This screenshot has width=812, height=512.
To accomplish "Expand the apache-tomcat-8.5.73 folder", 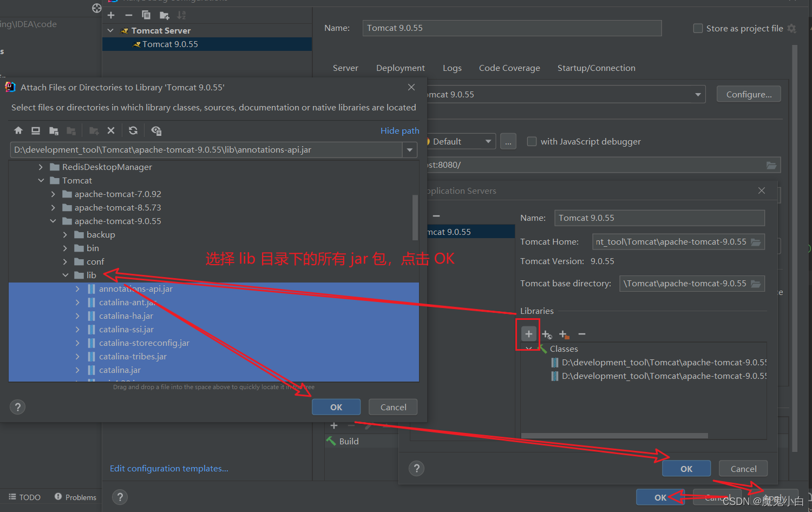I will point(53,208).
